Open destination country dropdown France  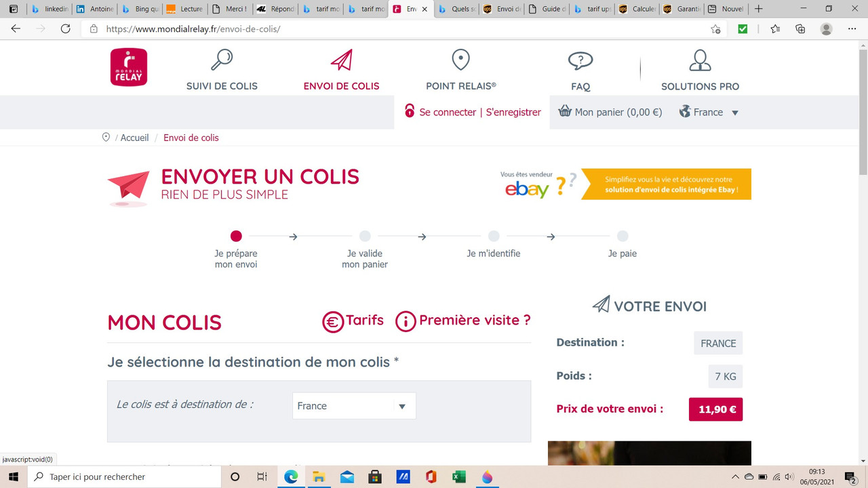[354, 405]
